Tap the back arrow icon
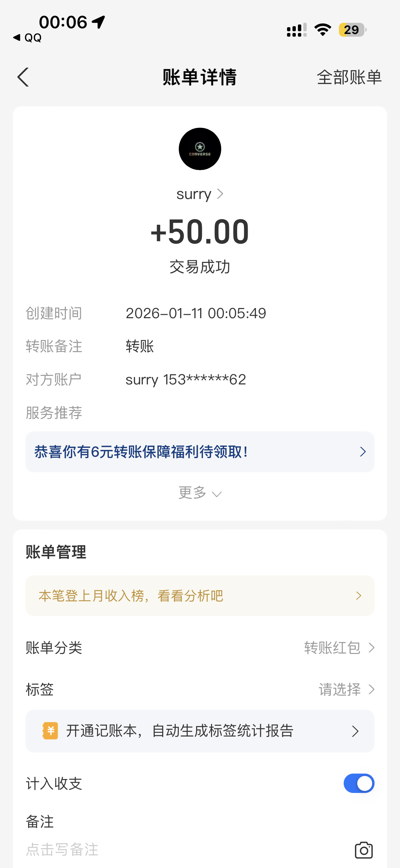 [x=23, y=77]
